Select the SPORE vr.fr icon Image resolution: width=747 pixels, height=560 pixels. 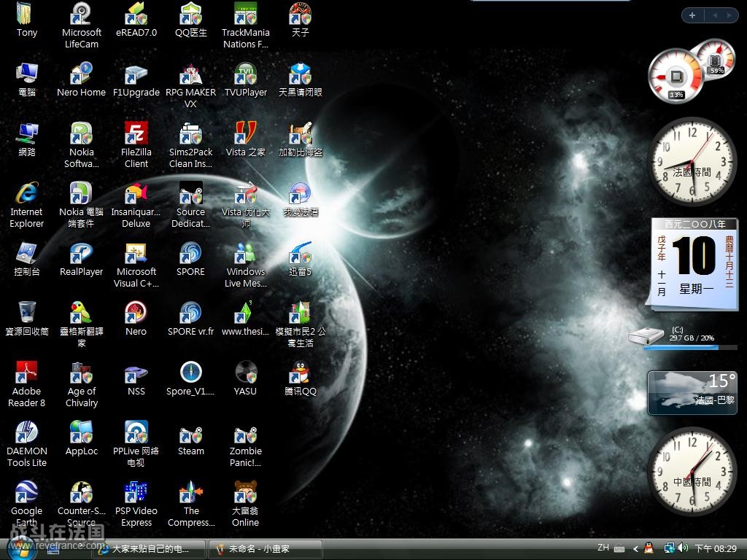pyautogui.click(x=190, y=312)
